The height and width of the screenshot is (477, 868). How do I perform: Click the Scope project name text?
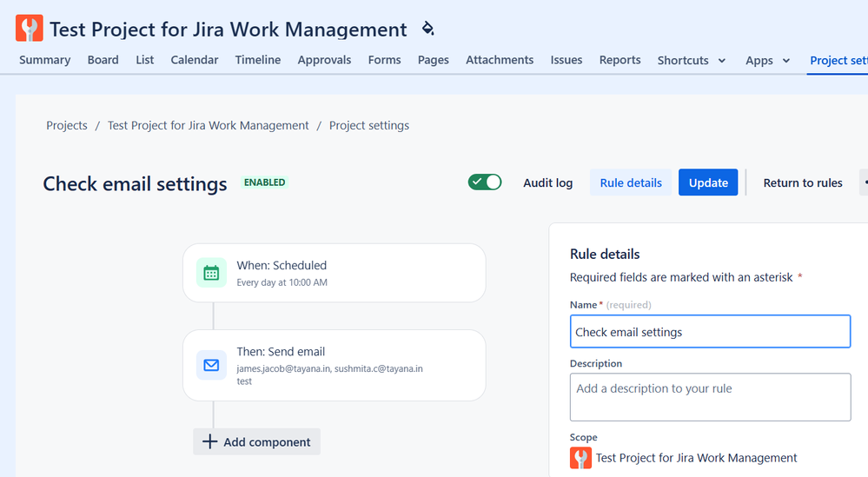point(696,458)
